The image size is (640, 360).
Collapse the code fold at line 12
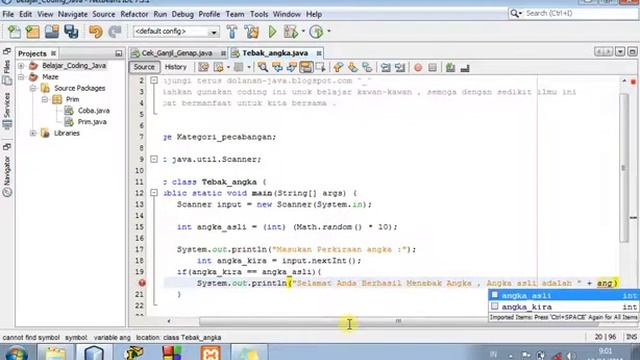click(154, 193)
